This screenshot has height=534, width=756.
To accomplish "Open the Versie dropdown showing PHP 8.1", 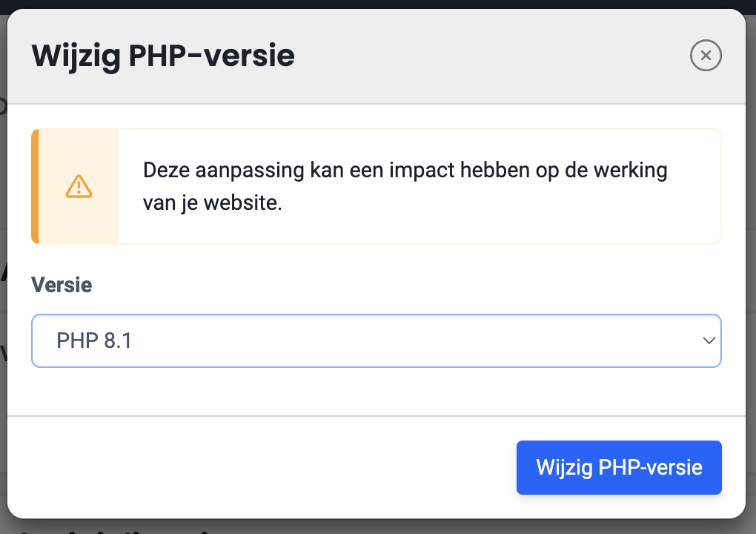I will (x=376, y=341).
